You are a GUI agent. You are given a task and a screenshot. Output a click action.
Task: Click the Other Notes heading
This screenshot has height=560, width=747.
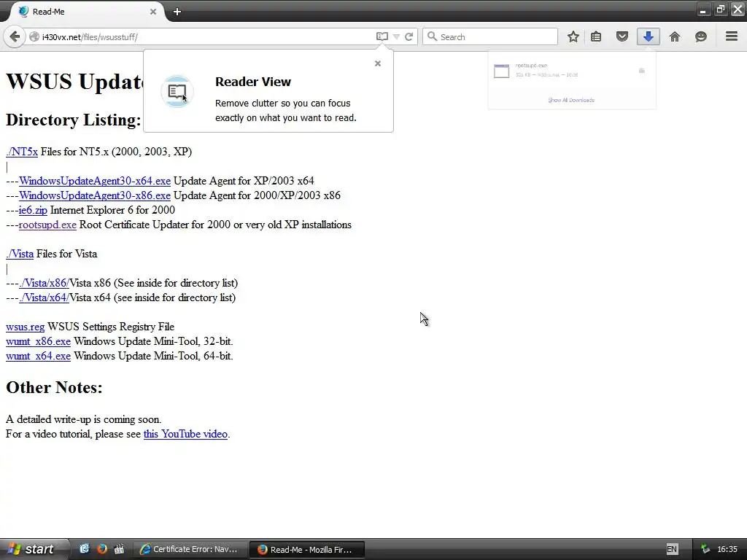tap(54, 388)
